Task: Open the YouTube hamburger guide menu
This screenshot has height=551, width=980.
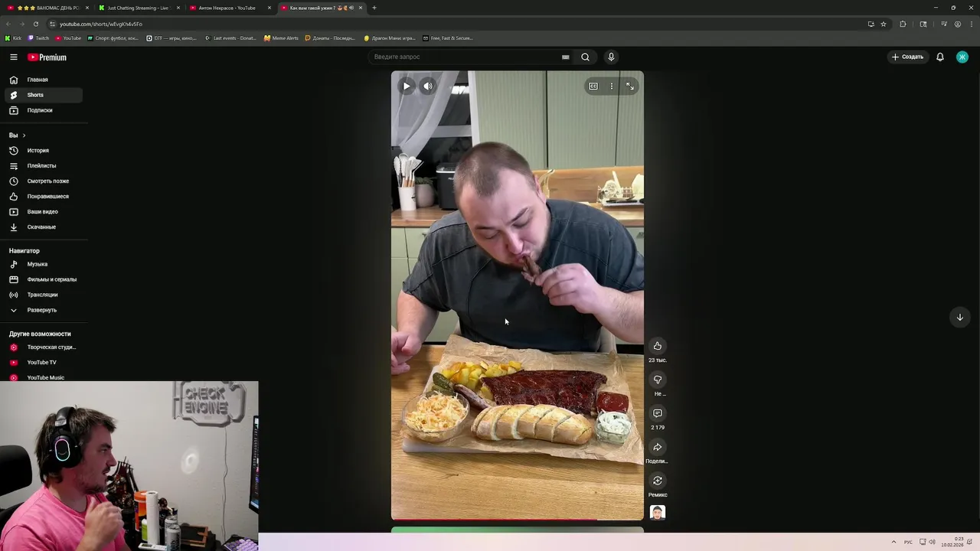Action: [13, 57]
